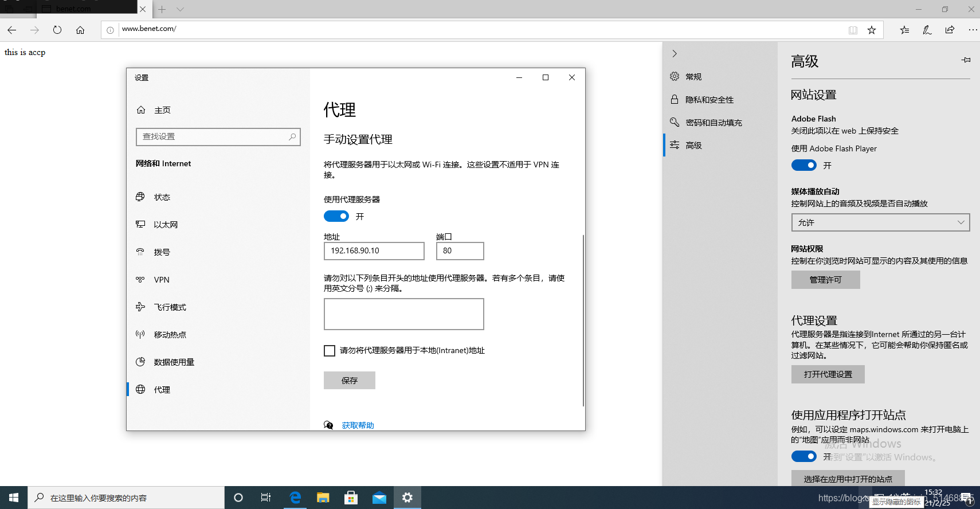Open the Mobile hotspot settings page
Viewport: 980px width, 509px height.
(x=218, y=335)
